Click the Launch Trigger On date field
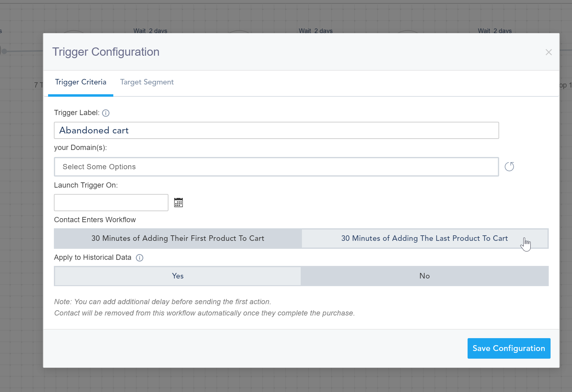 pos(111,203)
